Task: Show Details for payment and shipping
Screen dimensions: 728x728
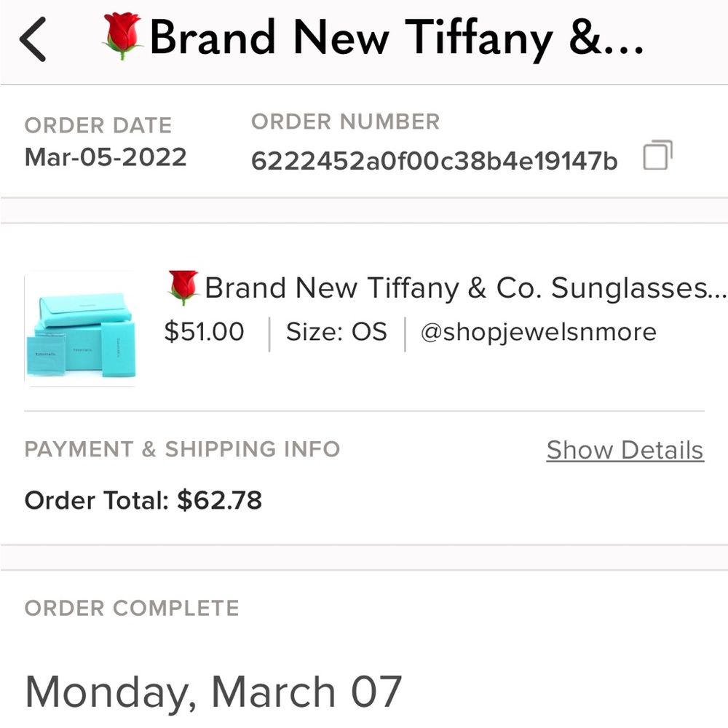Action: pos(624,450)
